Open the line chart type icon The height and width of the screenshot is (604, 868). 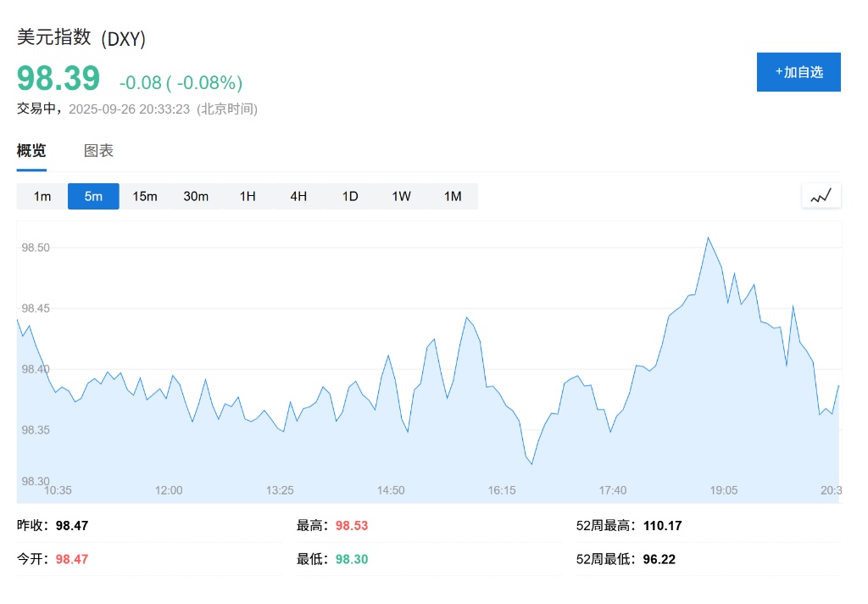tap(821, 196)
